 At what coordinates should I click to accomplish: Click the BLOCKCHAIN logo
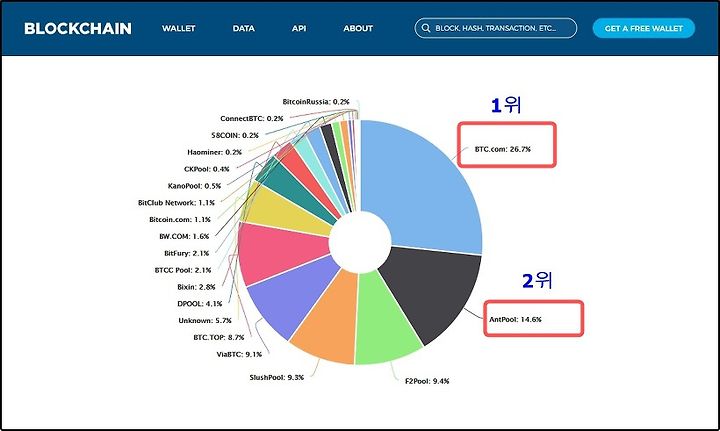pos(78,28)
